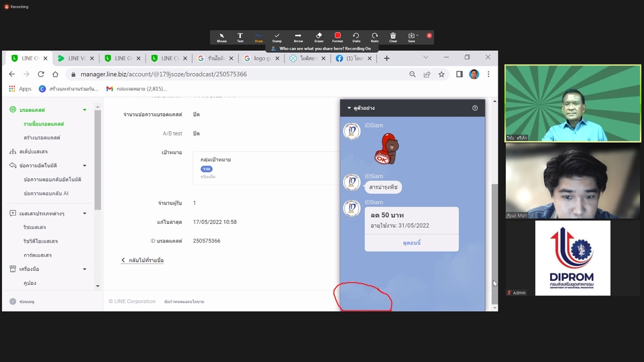The height and width of the screenshot is (362, 644).
Task: Open สเต็ปเมสเสจ in sidebar
Action: [34, 152]
